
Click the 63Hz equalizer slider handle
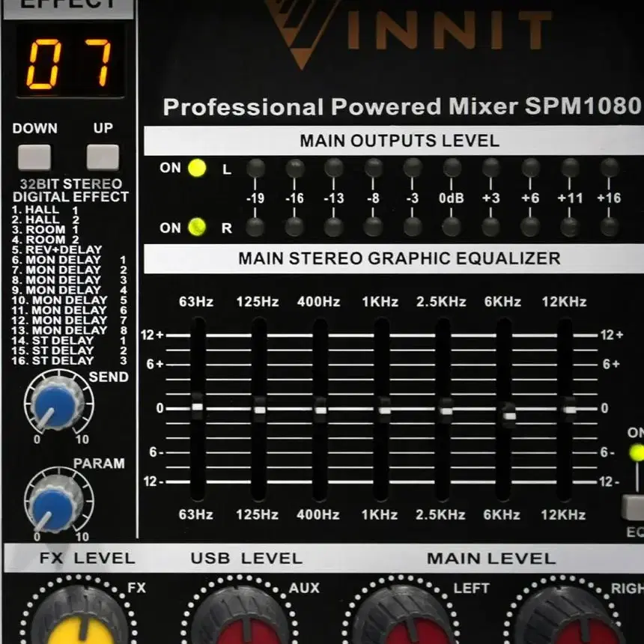[x=198, y=406]
